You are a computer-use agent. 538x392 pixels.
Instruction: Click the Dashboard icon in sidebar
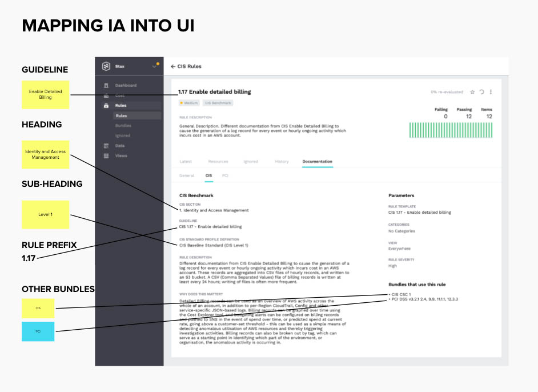[106, 86]
